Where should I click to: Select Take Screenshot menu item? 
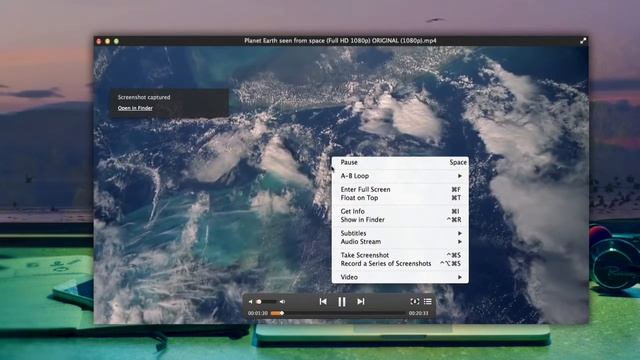pos(400,255)
